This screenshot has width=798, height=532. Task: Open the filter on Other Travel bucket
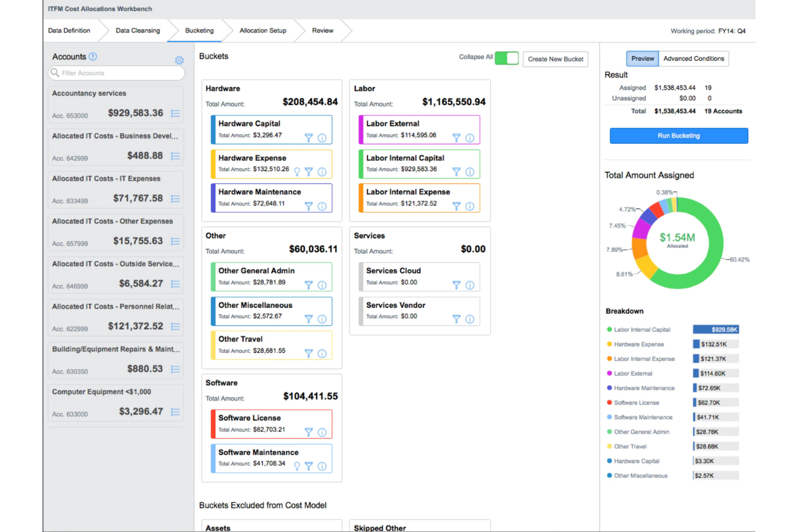click(308, 353)
